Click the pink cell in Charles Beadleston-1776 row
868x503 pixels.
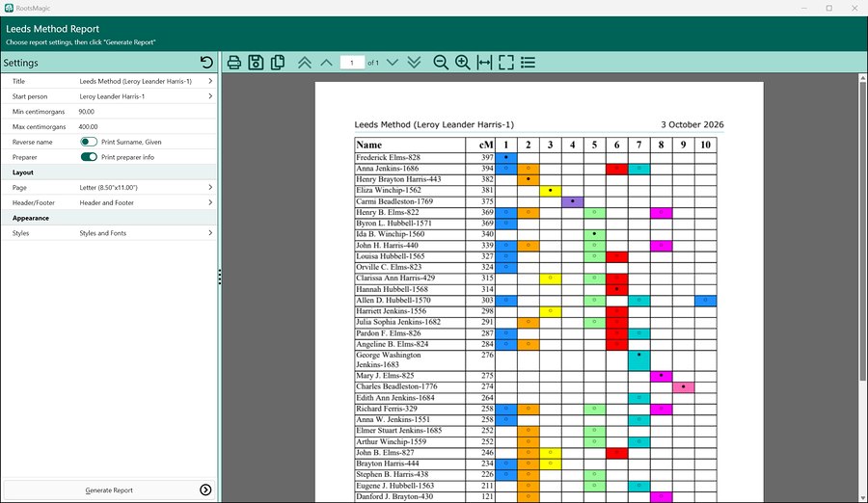(x=683, y=386)
